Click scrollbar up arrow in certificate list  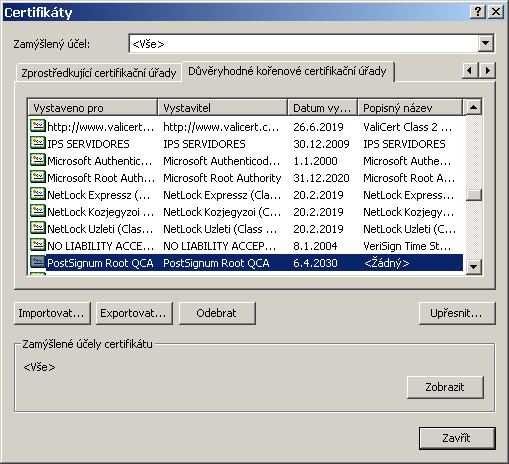pyautogui.click(x=473, y=107)
